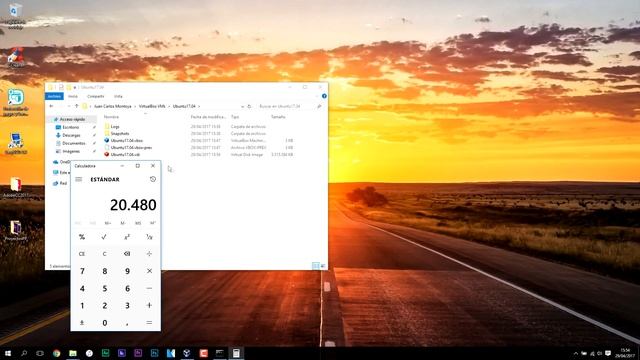Click the backspace key on calculator
640x360 pixels.
(x=127, y=253)
